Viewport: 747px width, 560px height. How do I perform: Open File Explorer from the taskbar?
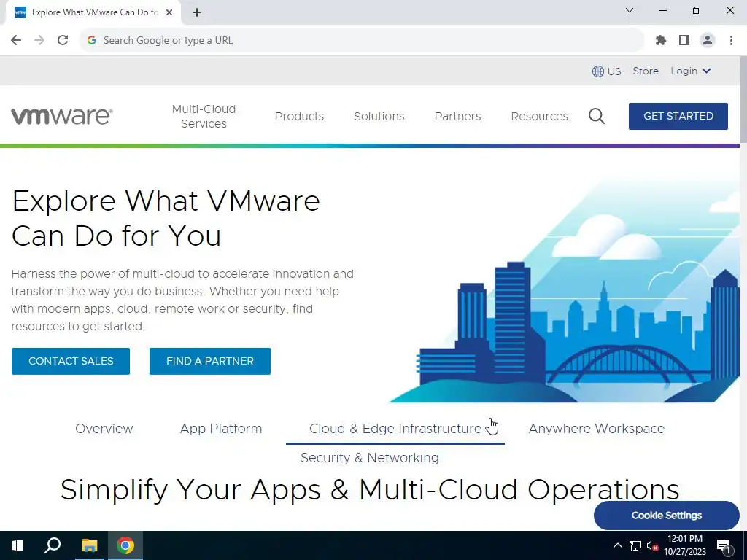click(89, 545)
